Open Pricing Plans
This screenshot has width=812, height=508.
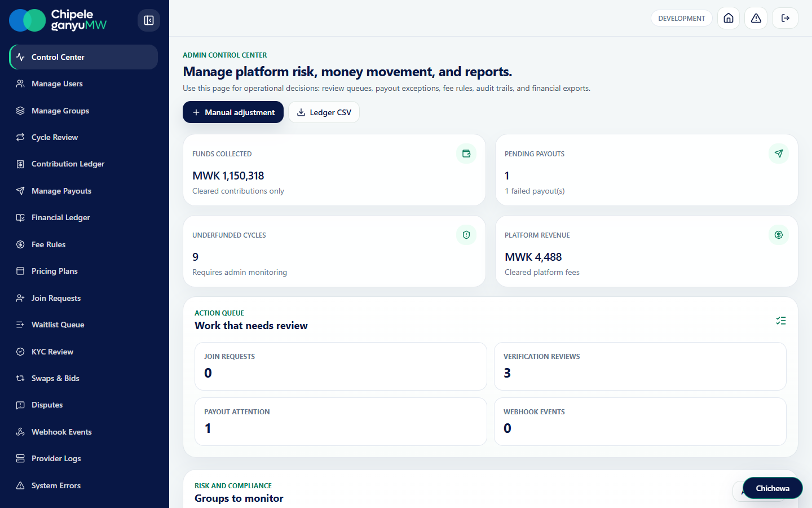click(83, 271)
